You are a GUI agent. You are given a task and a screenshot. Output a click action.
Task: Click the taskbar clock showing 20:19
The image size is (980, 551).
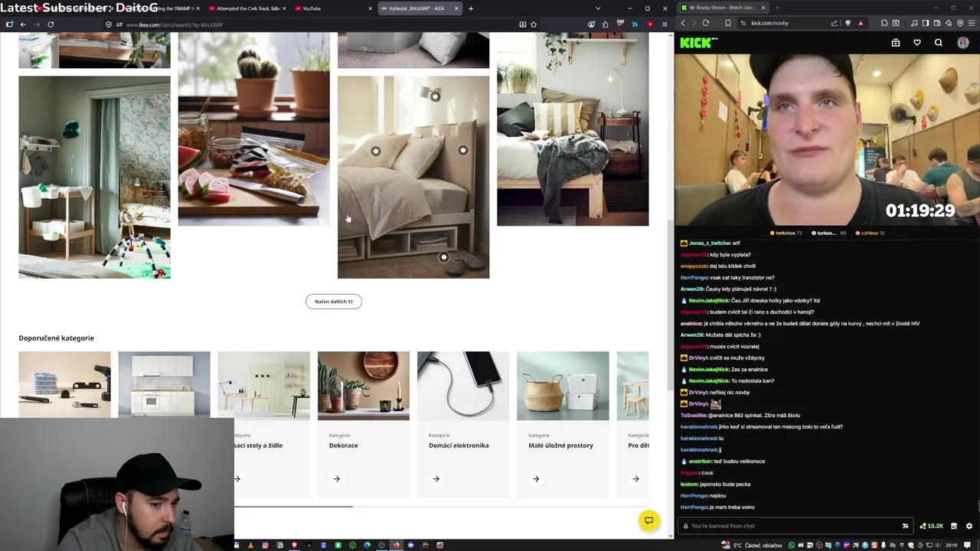click(952, 546)
